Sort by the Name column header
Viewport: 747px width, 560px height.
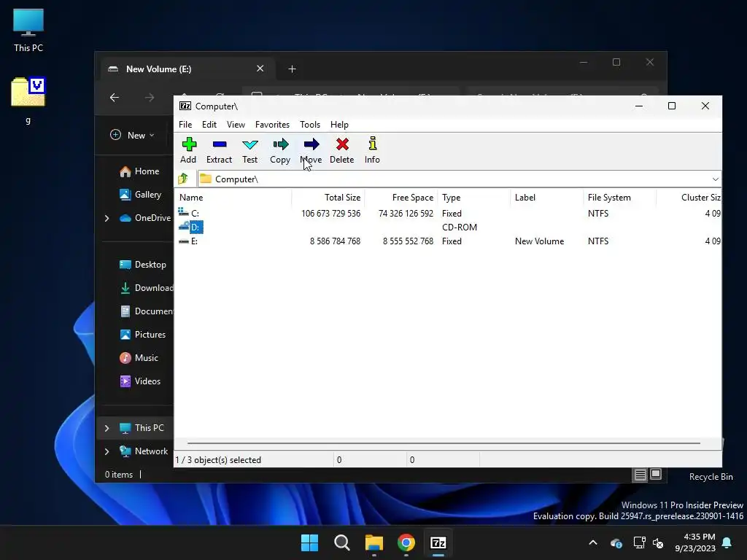233,197
